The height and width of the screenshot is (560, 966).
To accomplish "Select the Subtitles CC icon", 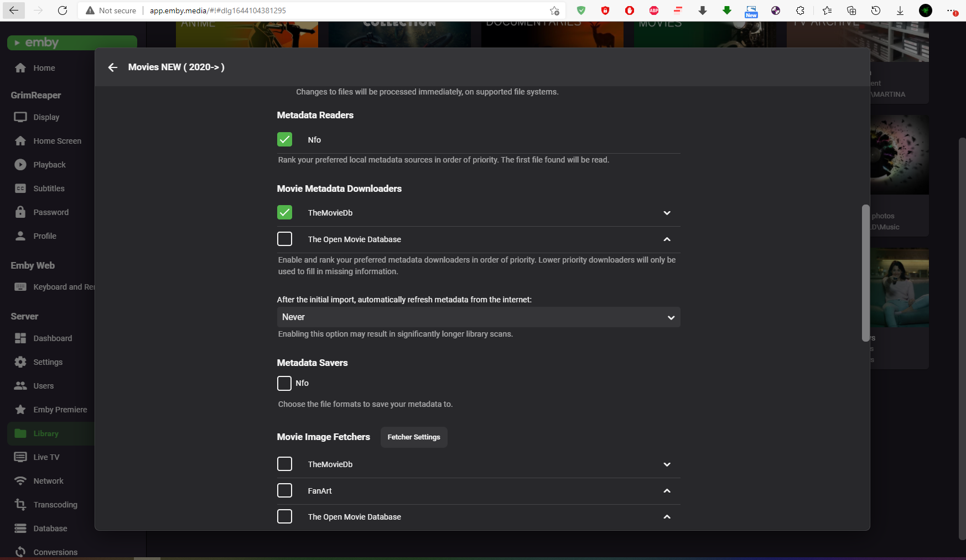I will tap(20, 189).
